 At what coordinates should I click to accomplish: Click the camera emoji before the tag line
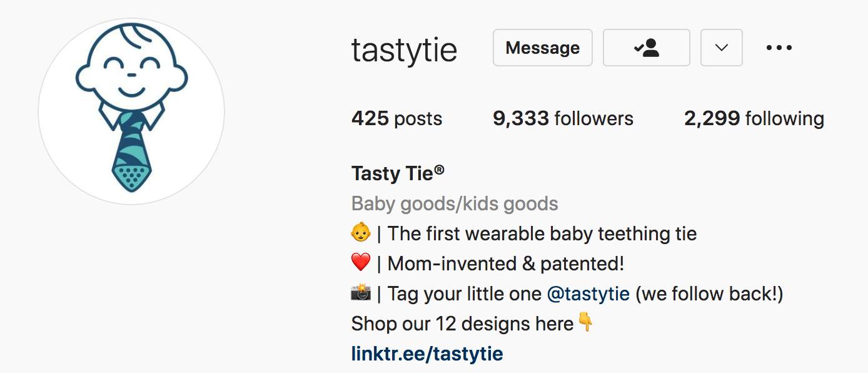(361, 293)
